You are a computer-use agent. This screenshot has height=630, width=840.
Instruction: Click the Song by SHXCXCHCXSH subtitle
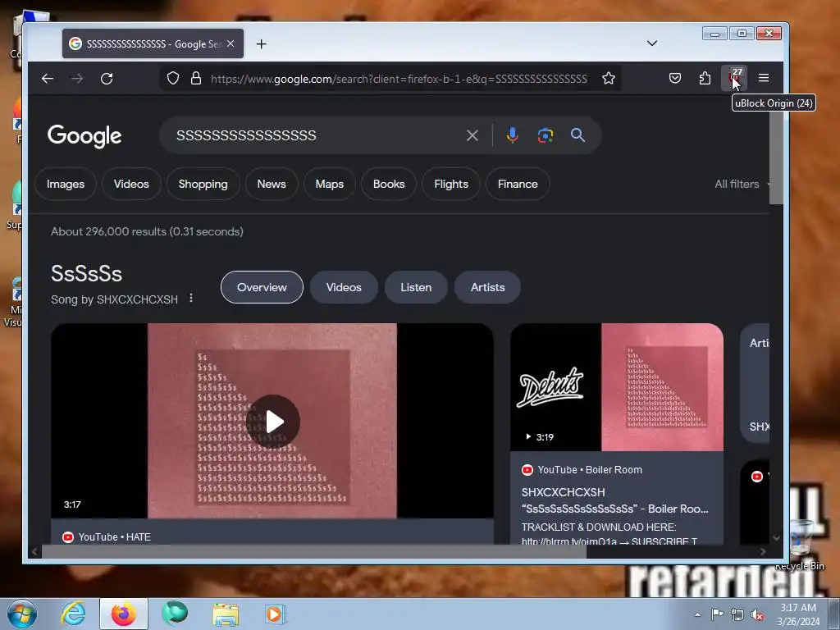[114, 299]
